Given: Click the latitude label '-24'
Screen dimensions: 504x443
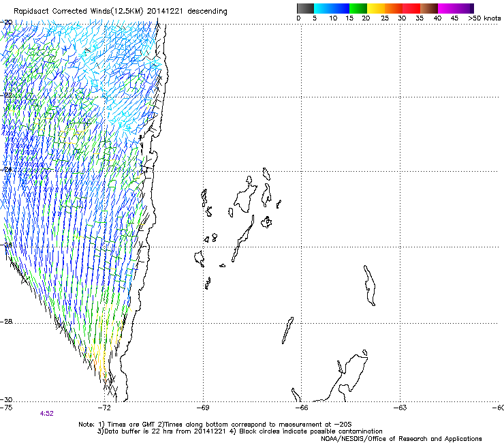Looking at the screenshot, I should 6,170.
